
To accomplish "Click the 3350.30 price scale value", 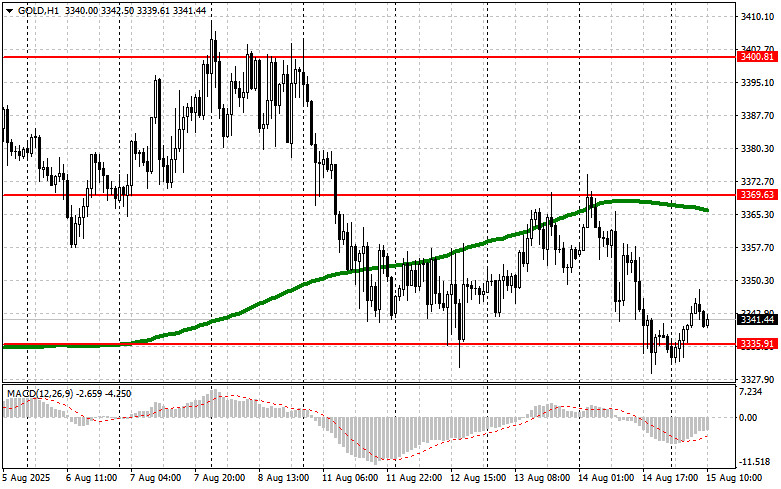I will point(758,280).
